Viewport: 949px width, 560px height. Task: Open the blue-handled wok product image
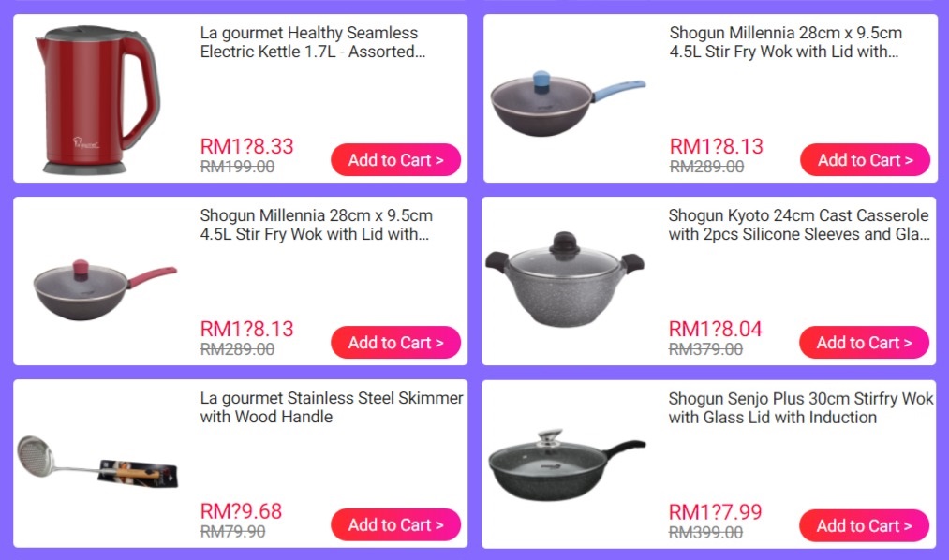[568, 103]
